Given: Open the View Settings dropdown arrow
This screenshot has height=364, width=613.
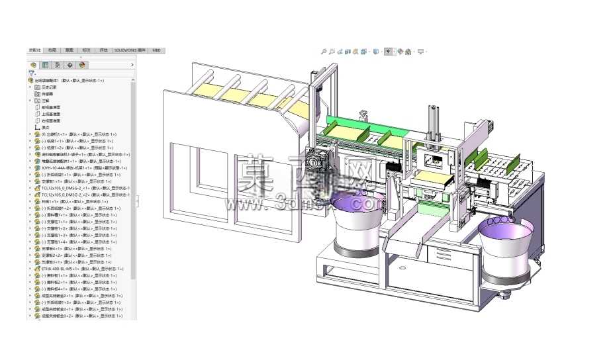Looking at the screenshot, I should (426, 52).
